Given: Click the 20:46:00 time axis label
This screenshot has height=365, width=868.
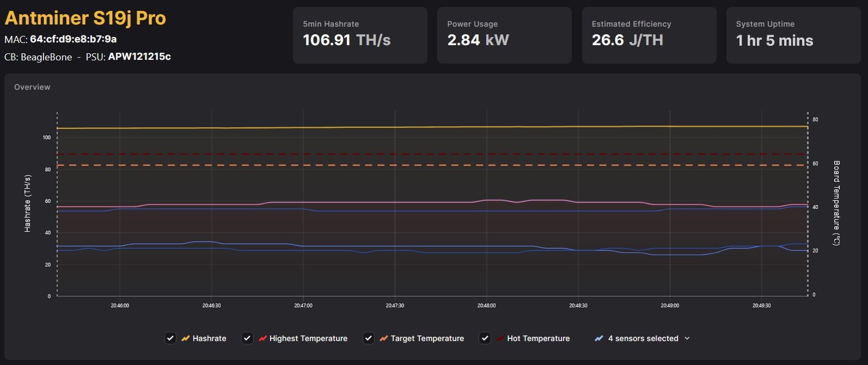Looking at the screenshot, I should (x=120, y=306).
